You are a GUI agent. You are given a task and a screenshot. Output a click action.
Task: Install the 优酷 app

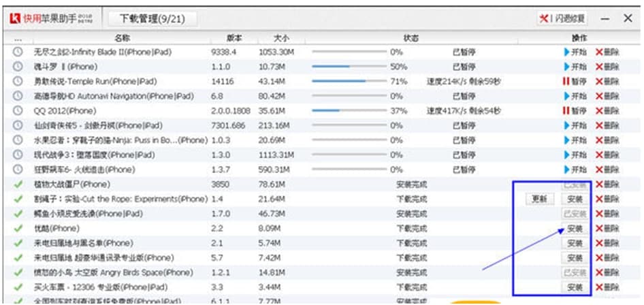(x=575, y=229)
